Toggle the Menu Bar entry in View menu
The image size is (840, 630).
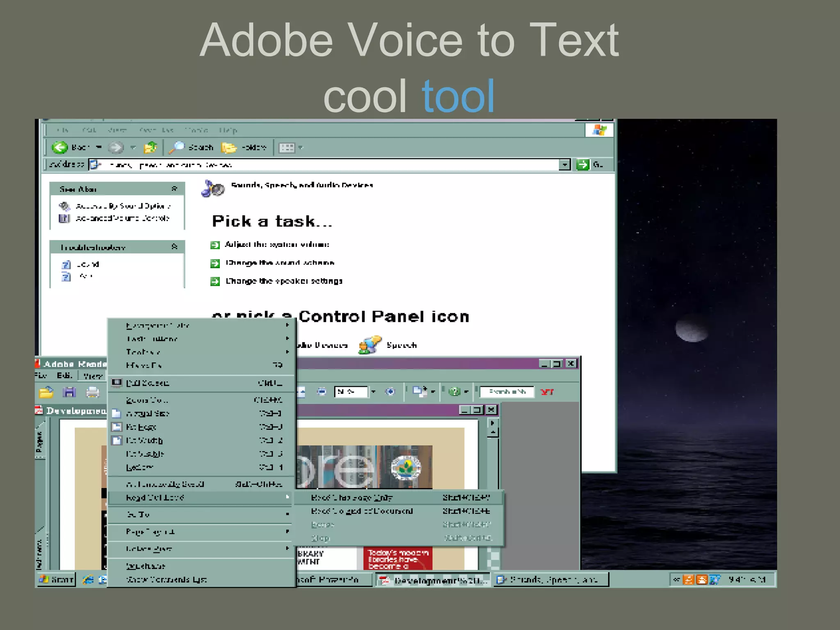(x=201, y=365)
